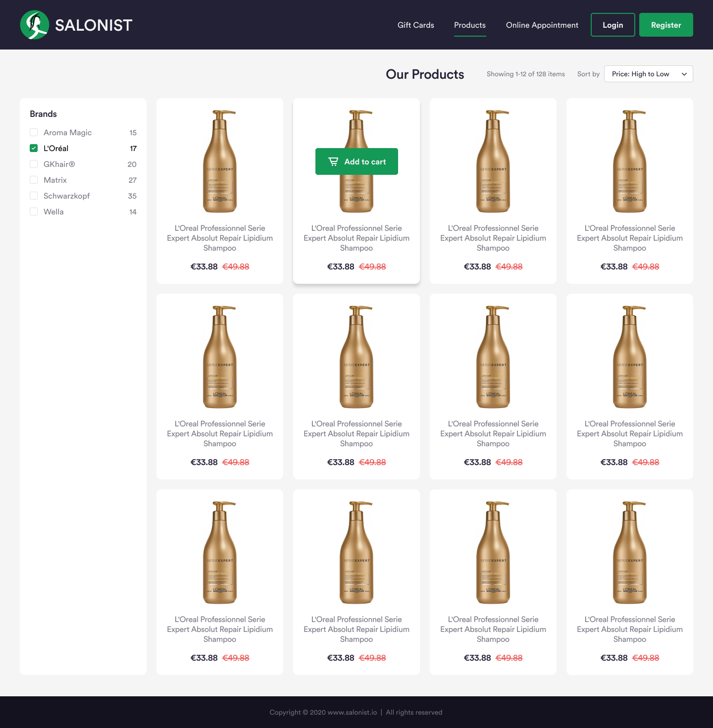Image resolution: width=713 pixels, height=728 pixels.
Task: Tick the GKhair brand checkbox
Action: click(34, 164)
